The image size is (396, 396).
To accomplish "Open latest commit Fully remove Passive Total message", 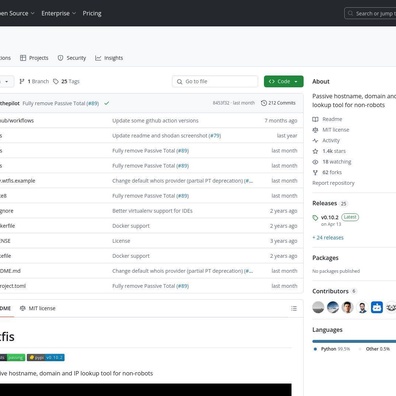I will 54,103.
